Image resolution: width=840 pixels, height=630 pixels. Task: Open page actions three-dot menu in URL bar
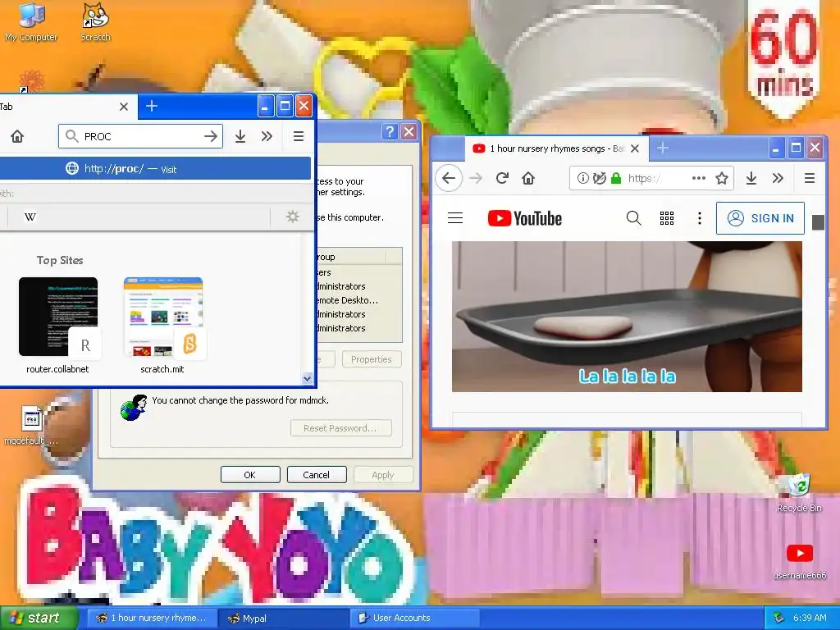(x=699, y=178)
